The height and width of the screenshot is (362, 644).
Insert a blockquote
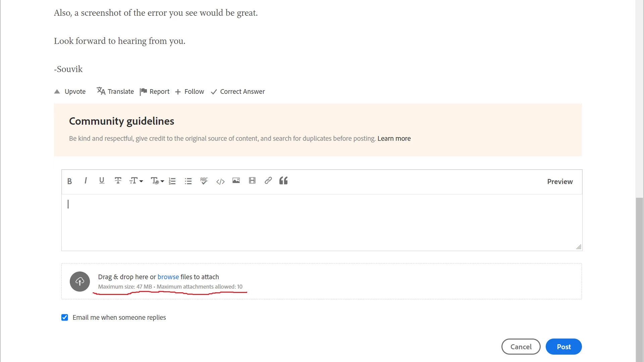tap(283, 181)
